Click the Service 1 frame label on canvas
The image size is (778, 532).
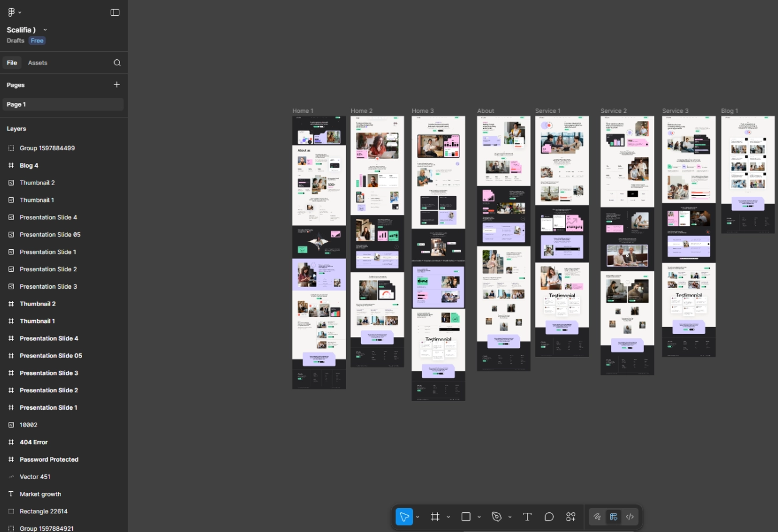[548, 111]
